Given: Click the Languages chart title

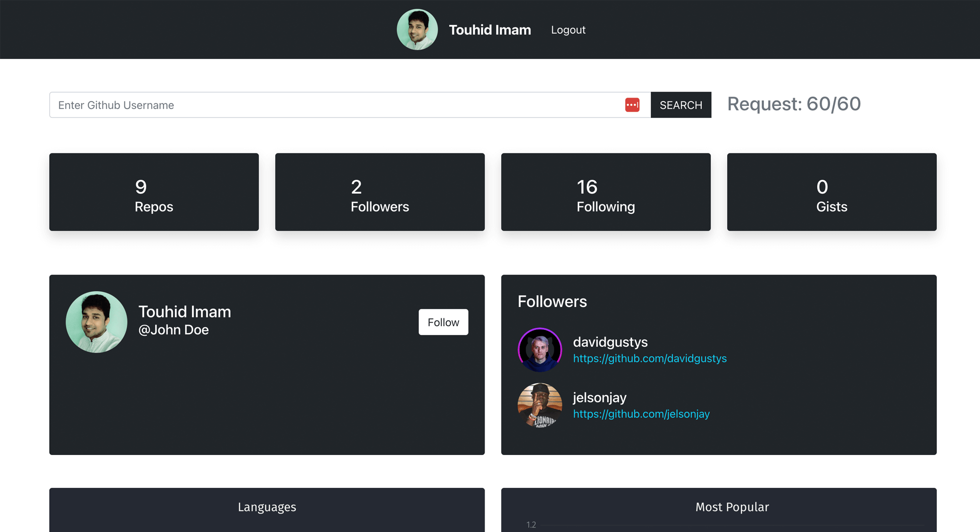Looking at the screenshot, I should pos(267,507).
